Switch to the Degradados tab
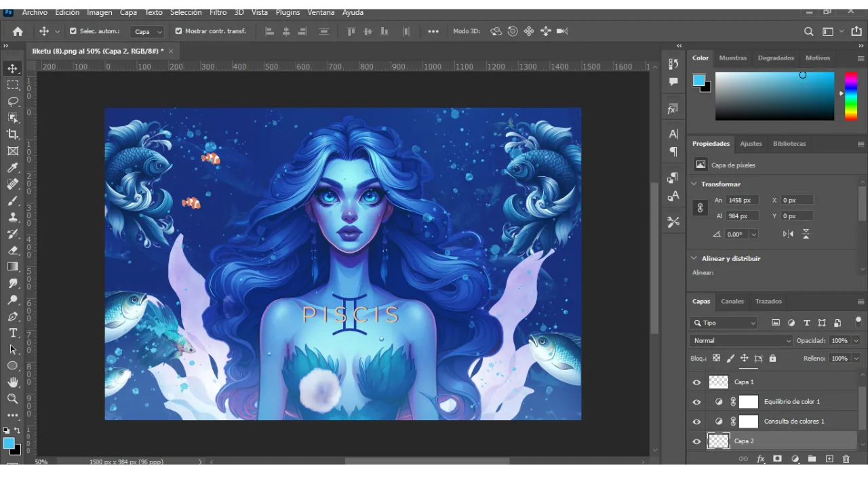 coord(776,58)
